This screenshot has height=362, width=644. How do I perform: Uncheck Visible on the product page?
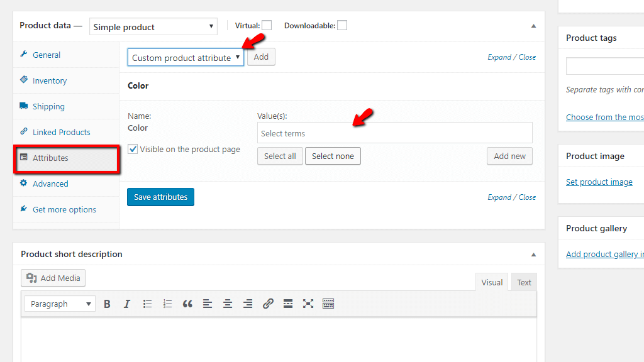tap(133, 149)
